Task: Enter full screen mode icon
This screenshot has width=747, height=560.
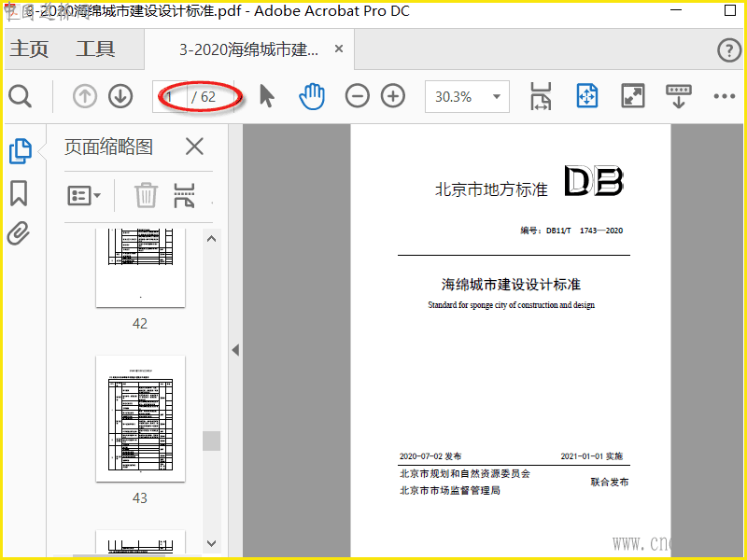Action: coord(633,96)
